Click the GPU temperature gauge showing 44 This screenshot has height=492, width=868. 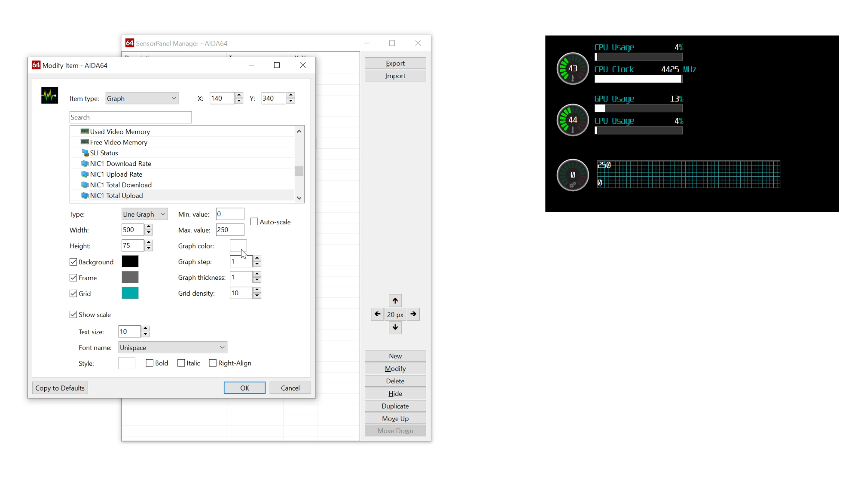573,120
